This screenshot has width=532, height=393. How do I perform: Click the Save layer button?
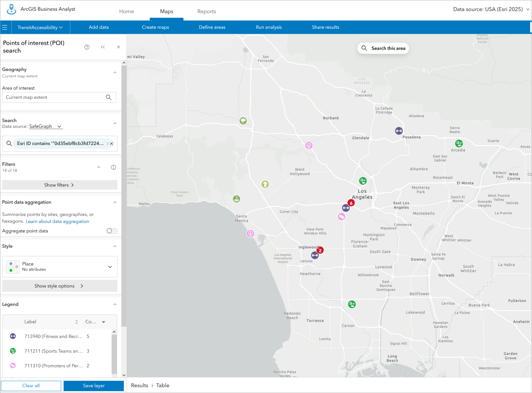tap(94, 386)
